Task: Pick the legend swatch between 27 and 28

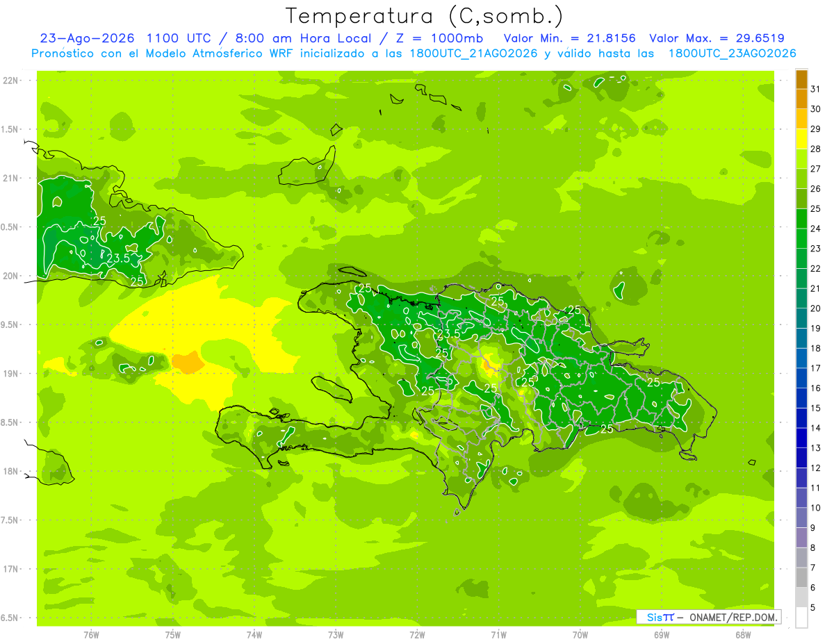Action: [x=801, y=158]
